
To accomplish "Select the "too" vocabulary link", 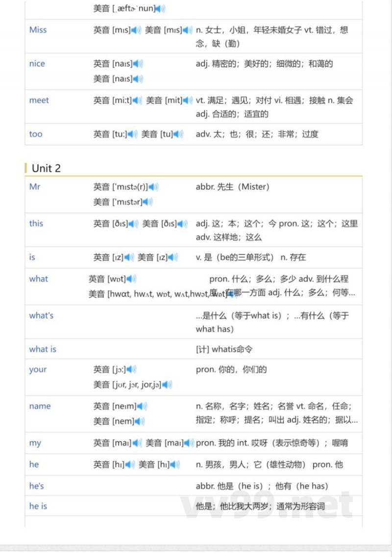I will tap(35, 134).
